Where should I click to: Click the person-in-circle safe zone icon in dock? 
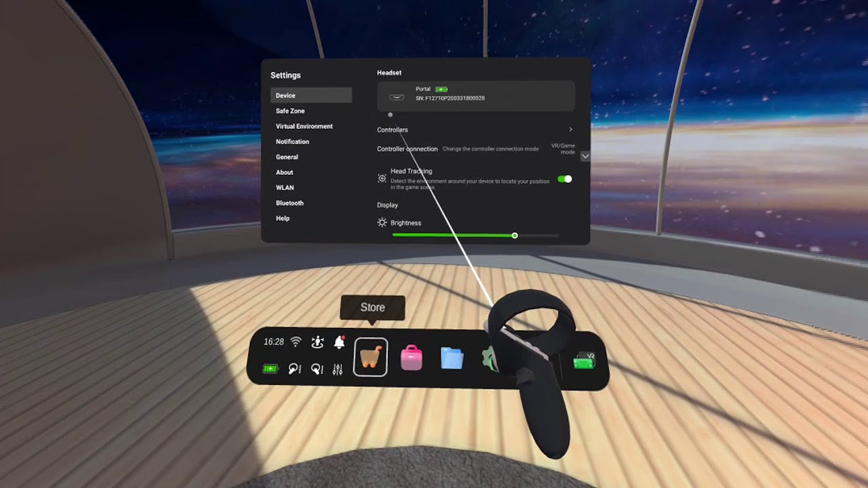tap(317, 342)
